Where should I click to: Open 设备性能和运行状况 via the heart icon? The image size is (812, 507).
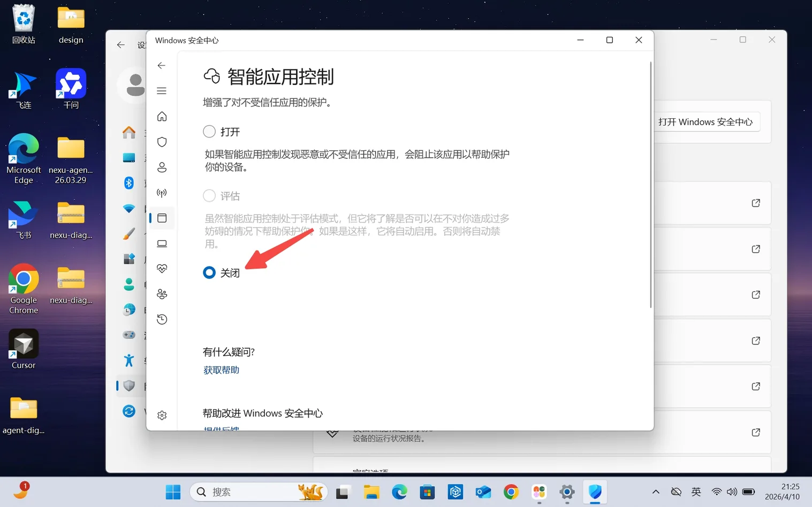click(162, 268)
